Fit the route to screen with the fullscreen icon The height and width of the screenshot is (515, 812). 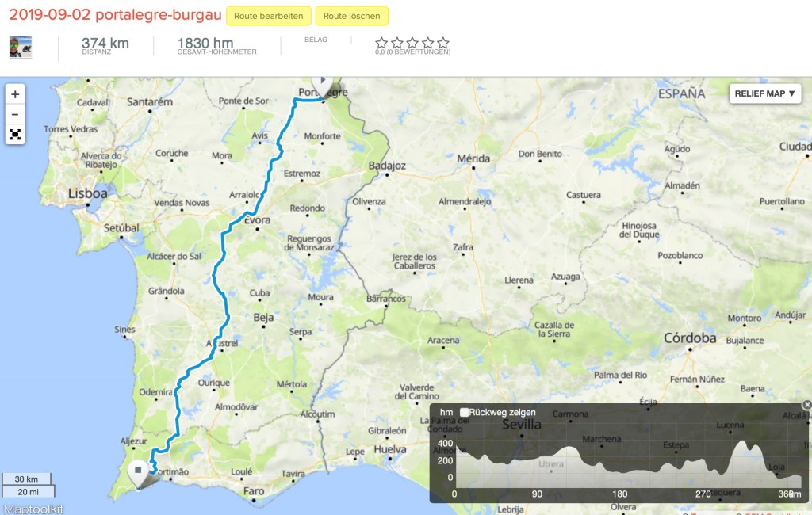[15, 135]
